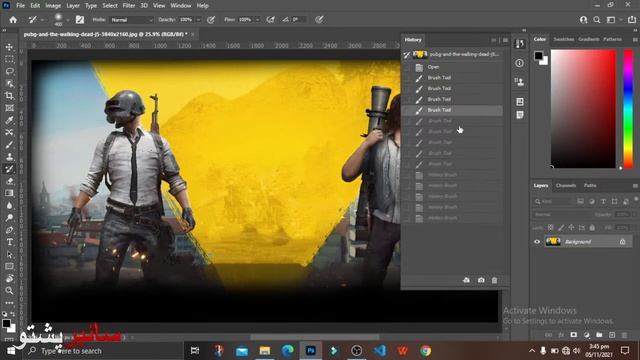
Task: Go to Photoshop Home screen icon
Action: coord(13,20)
